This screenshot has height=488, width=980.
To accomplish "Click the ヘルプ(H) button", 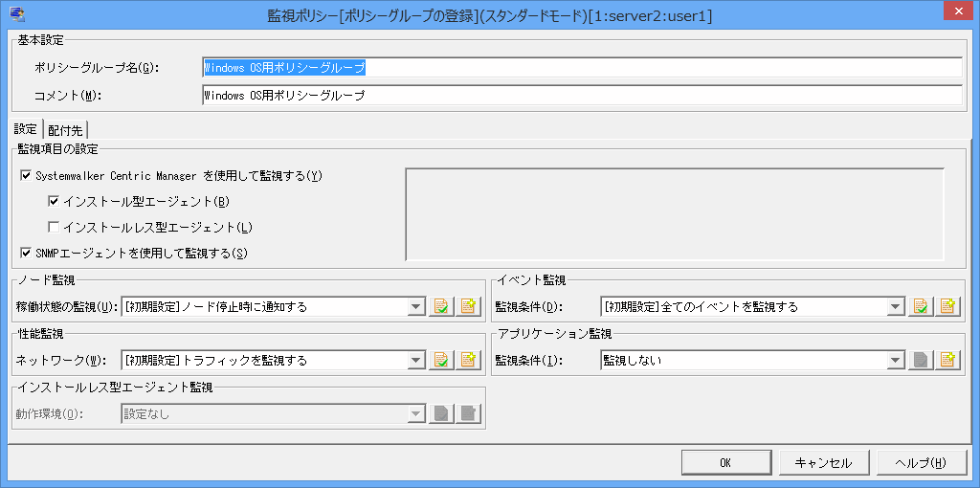I will coord(922,463).
